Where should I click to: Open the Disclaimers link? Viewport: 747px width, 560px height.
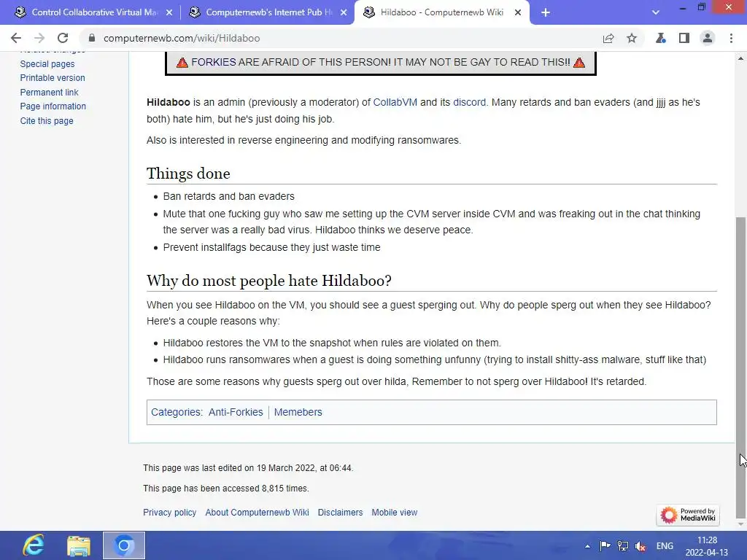coord(340,513)
